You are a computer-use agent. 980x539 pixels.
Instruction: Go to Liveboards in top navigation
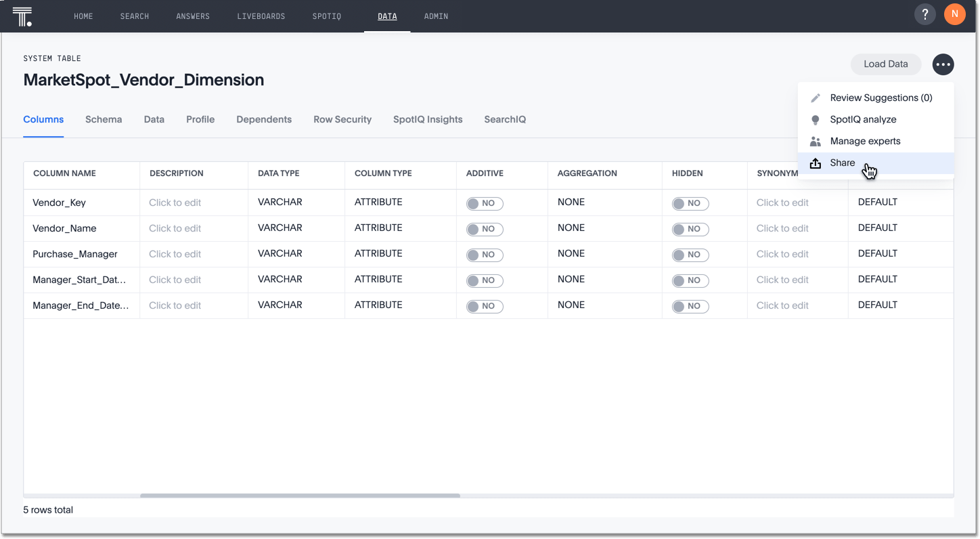click(261, 16)
